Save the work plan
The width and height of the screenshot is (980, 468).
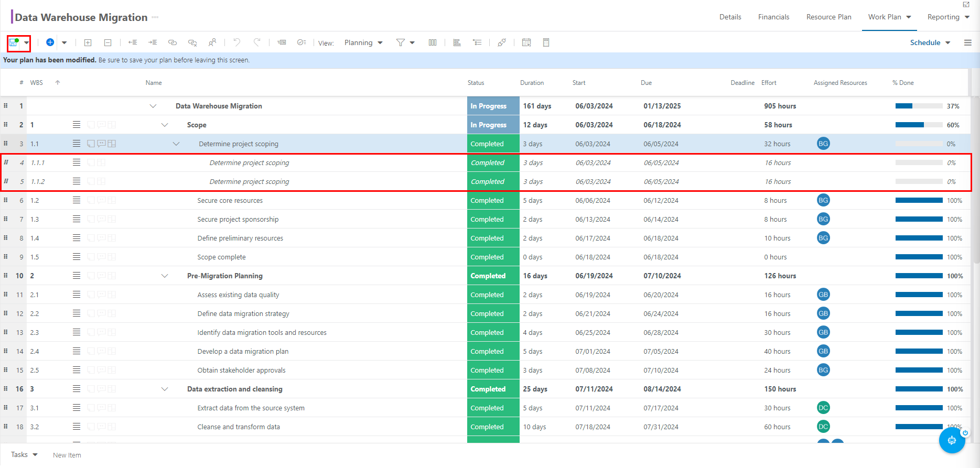pos(14,42)
